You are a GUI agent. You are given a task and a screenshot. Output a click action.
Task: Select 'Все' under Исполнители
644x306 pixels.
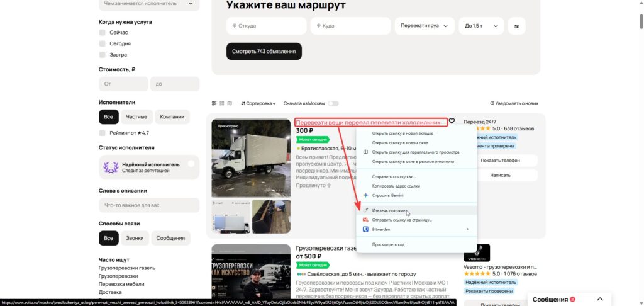coord(108,117)
